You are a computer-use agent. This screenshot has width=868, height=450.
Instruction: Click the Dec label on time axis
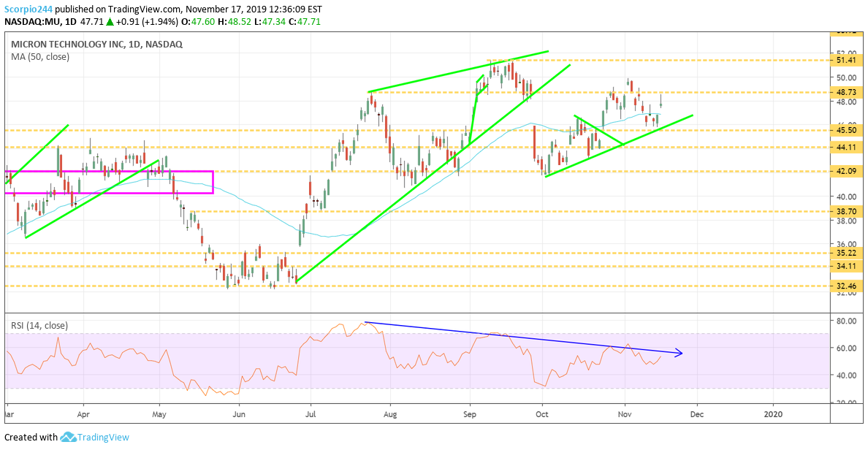(x=696, y=414)
